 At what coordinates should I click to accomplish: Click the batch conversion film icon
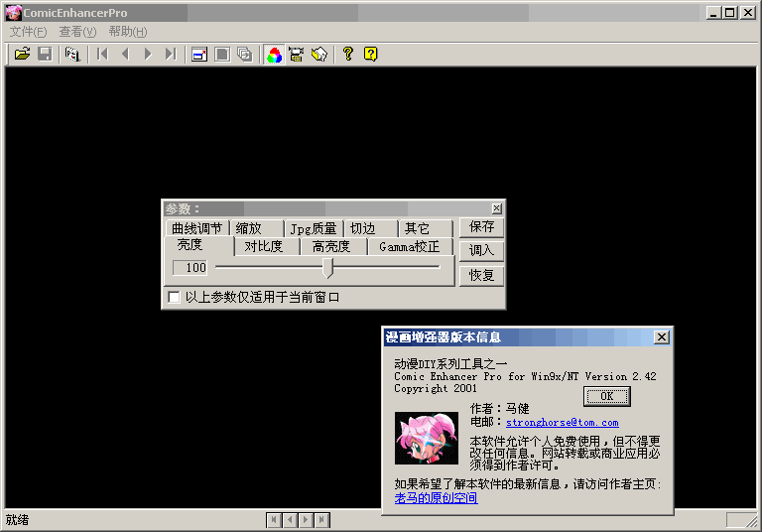tap(296, 54)
